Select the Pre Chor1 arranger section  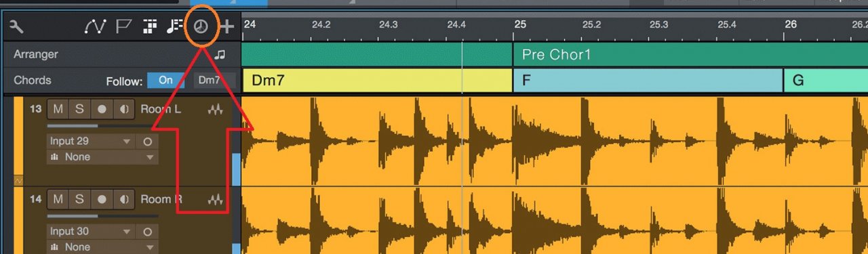click(x=690, y=55)
